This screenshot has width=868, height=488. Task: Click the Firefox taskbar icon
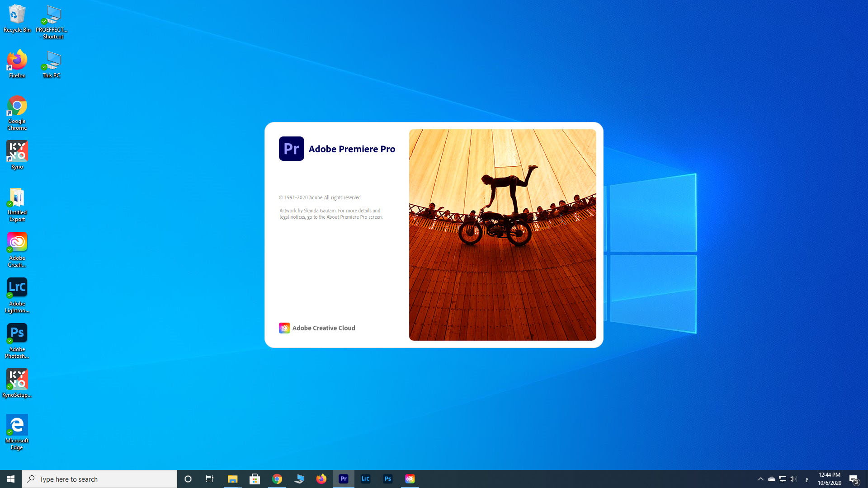321,479
